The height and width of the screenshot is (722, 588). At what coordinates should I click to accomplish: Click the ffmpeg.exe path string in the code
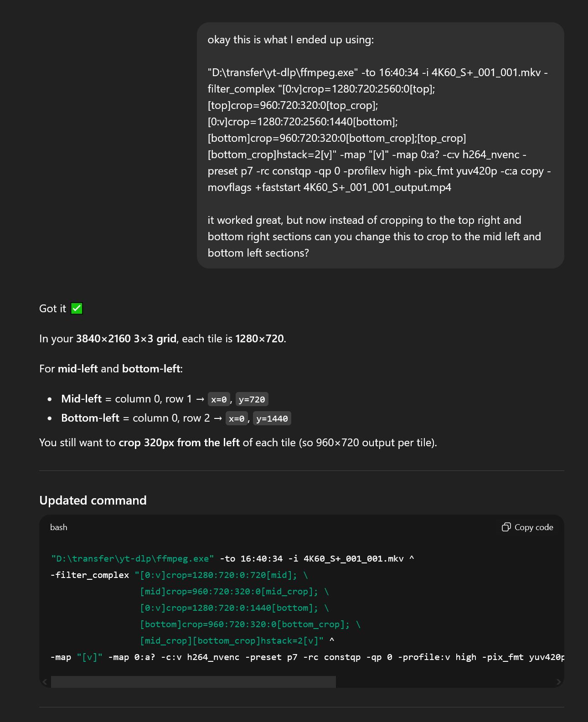click(133, 559)
